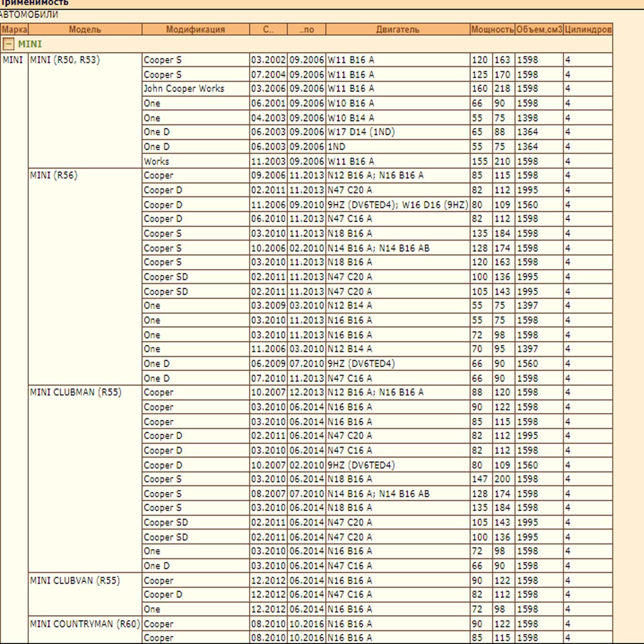
Task: Select the MINI (R56) model cell
Action: click(x=54, y=175)
